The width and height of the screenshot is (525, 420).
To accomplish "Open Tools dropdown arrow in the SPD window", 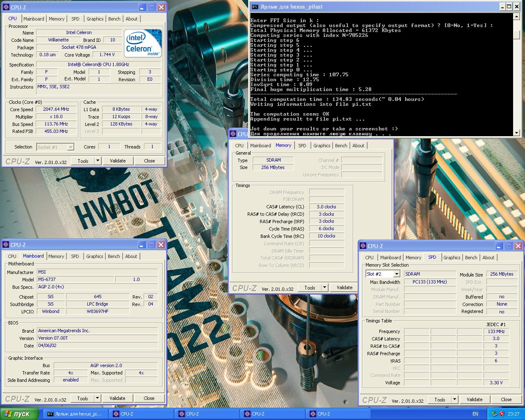I will point(454,399).
